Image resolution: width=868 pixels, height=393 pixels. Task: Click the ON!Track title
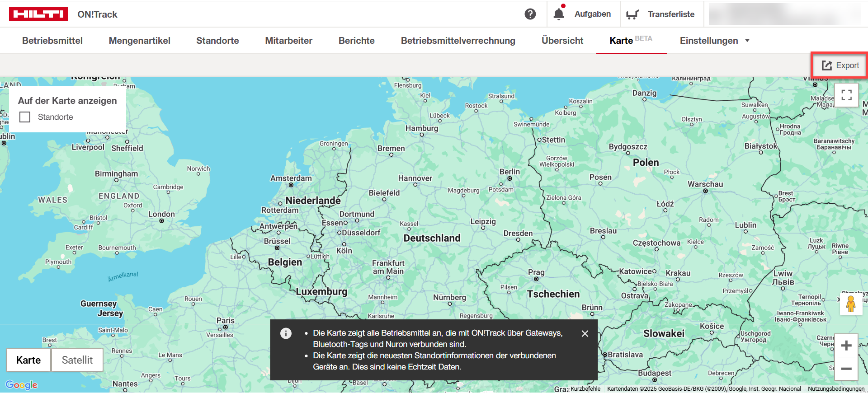tap(97, 14)
